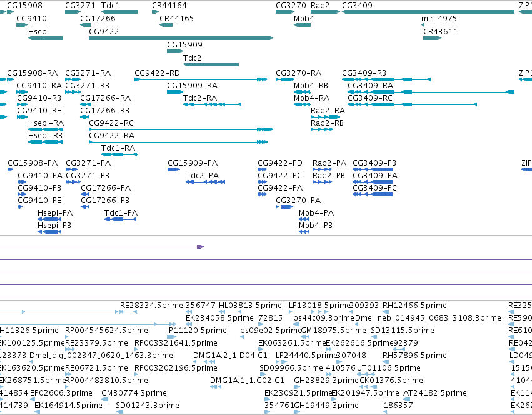Select the CG3409-PC protein label
The image size is (532, 415).
[374, 188]
